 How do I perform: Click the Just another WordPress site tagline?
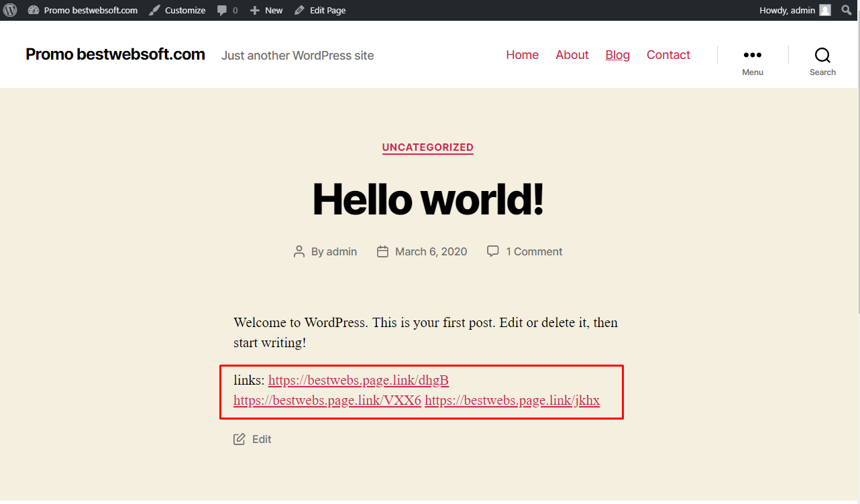click(x=298, y=56)
